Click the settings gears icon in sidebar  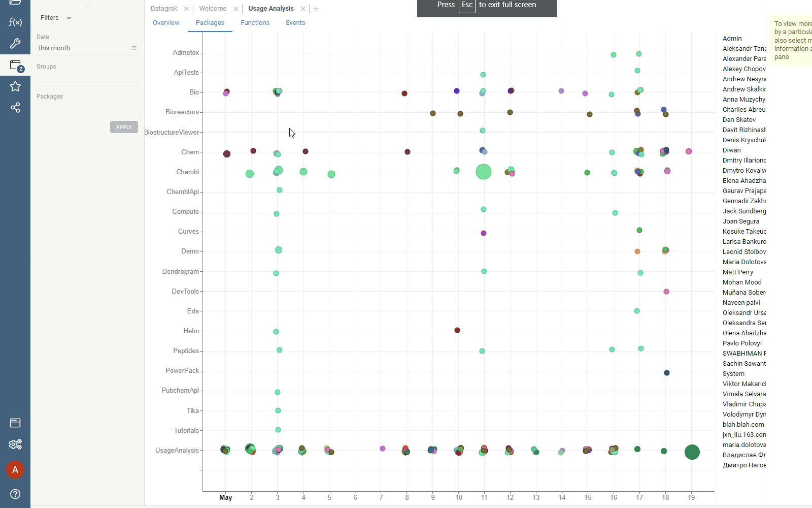point(15,444)
